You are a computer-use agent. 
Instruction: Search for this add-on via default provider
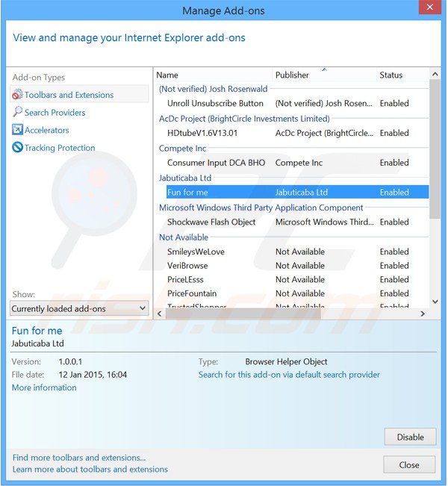pos(289,375)
